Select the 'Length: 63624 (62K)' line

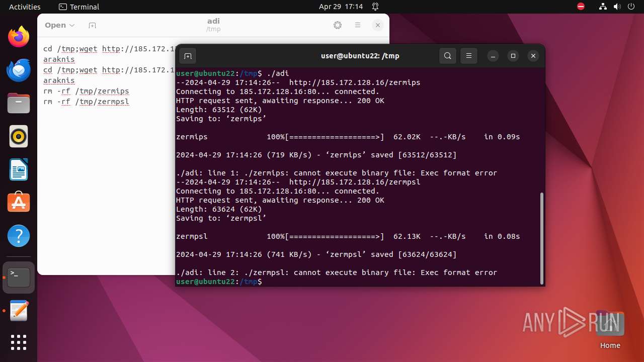point(219,209)
